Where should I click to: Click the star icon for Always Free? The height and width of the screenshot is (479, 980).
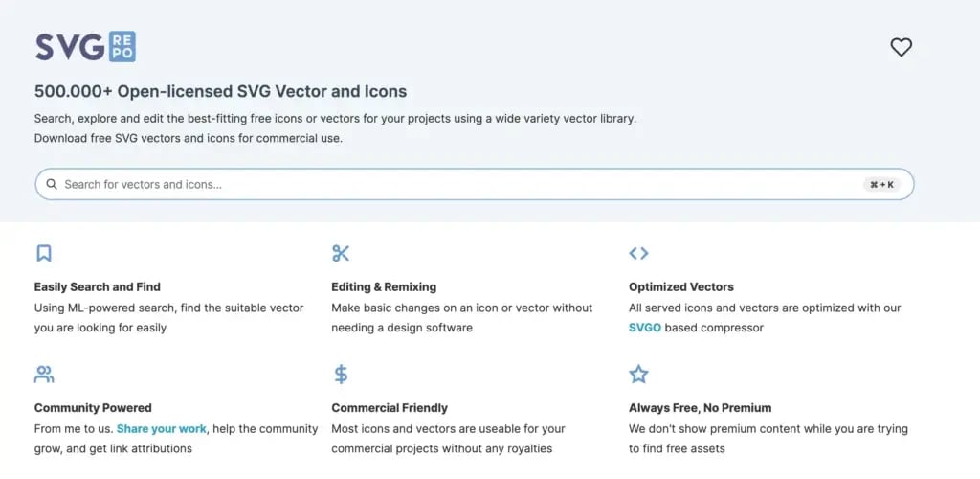(x=638, y=374)
